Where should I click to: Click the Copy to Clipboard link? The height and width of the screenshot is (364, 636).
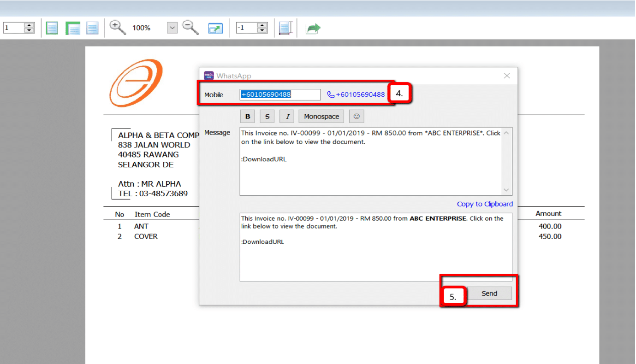pyautogui.click(x=485, y=204)
